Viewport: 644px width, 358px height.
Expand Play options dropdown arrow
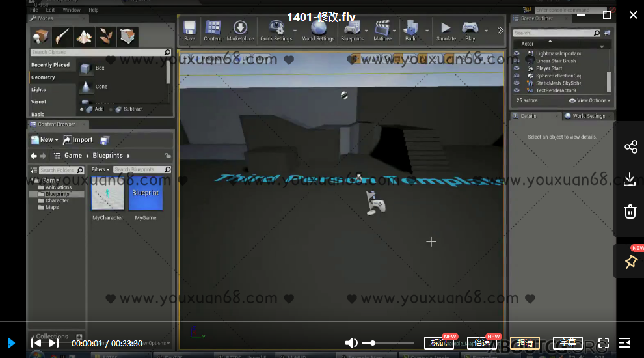(x=486, y=31)
